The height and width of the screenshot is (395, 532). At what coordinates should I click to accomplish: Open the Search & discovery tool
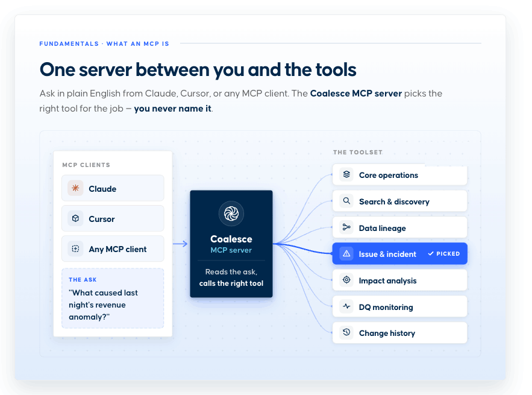[x=399, y=201]
